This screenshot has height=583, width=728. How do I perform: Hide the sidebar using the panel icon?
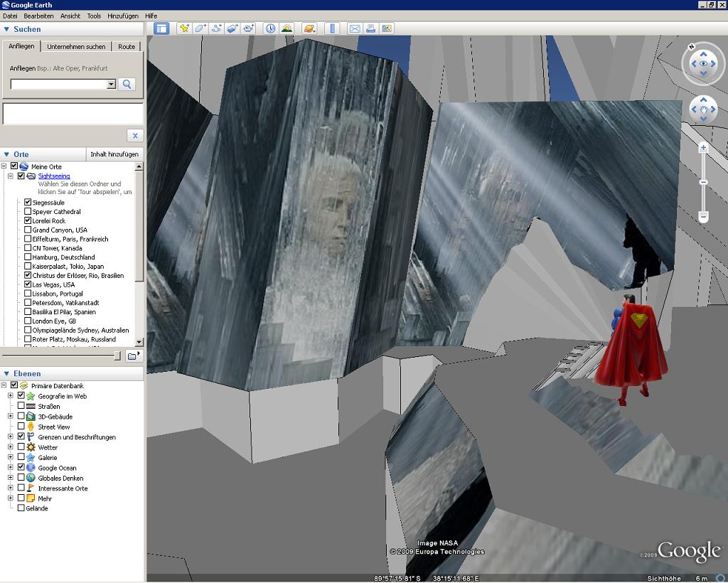pyautogui.click(x=161, y=28)
